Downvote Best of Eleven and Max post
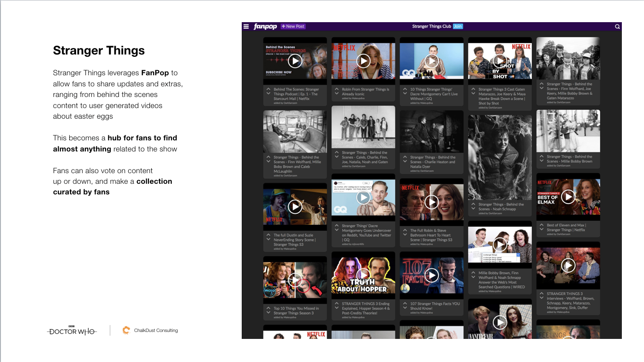This screenshot has height=362, width=644. (542, 230)
